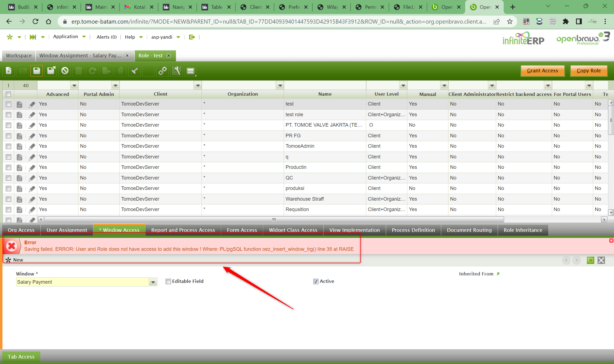Click the grid horizontal scrollbar thumb
The width and height of the screenshot is (614, 364).
(274, 219)
